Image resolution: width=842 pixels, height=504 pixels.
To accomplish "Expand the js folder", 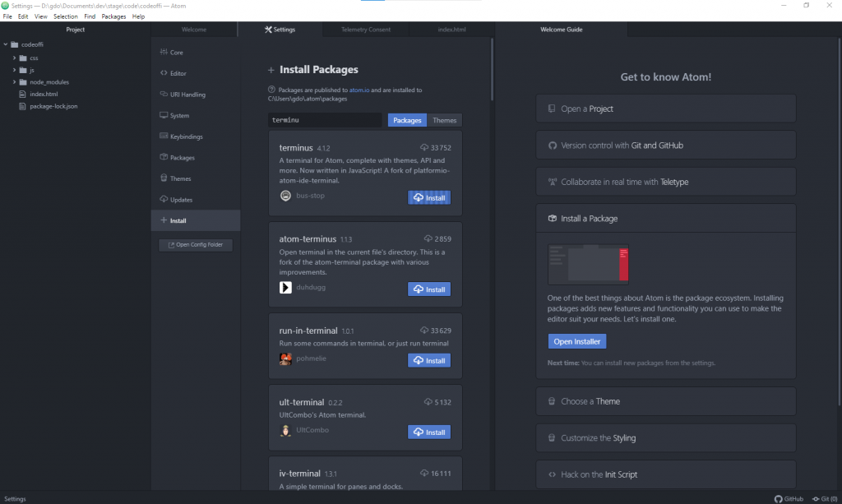I will [15, 70].
